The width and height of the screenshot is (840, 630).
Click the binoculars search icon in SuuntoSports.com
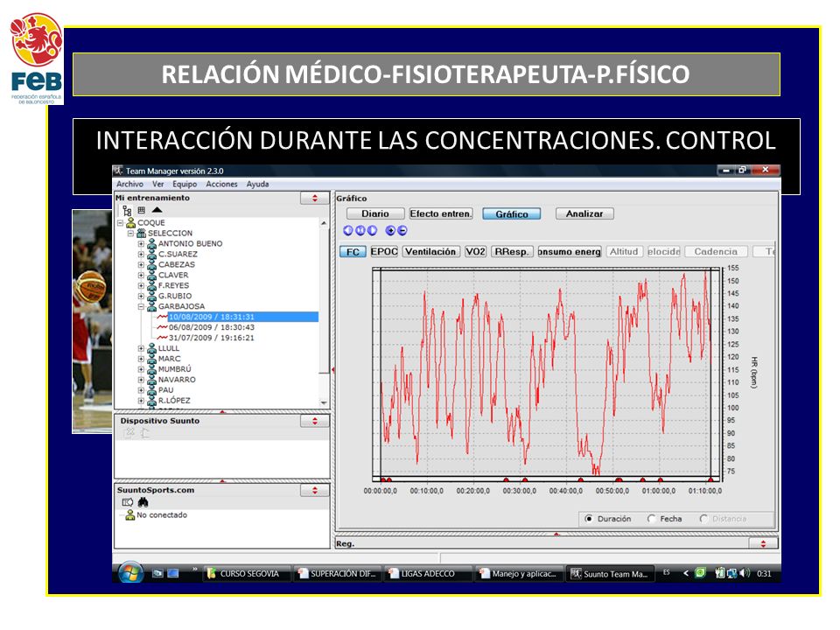143,502
